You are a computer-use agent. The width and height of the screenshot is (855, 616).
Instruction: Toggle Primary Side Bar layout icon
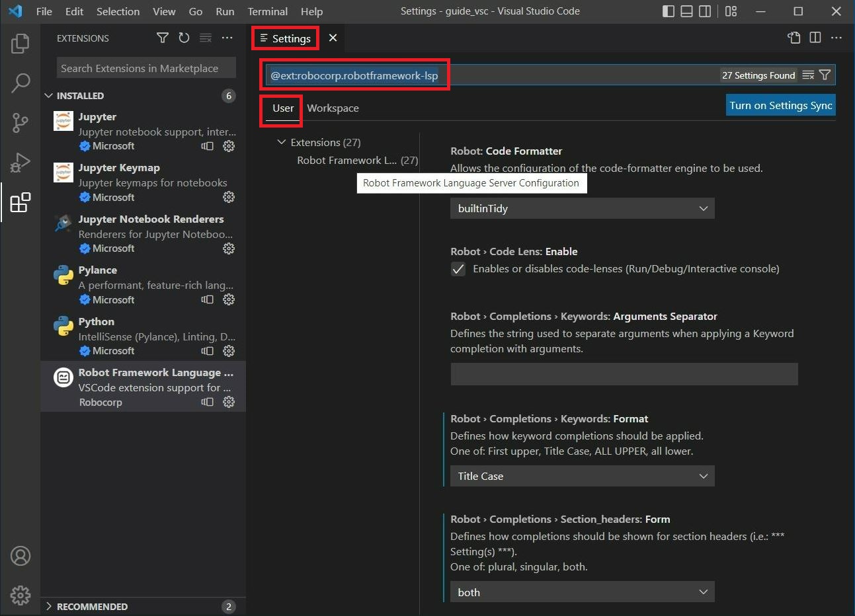669,11
